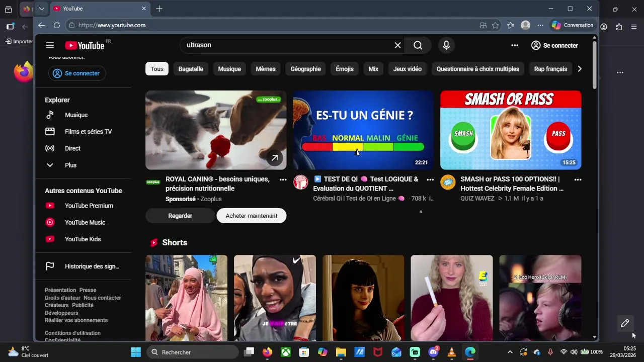Select the Rap français filter chip

550,69
